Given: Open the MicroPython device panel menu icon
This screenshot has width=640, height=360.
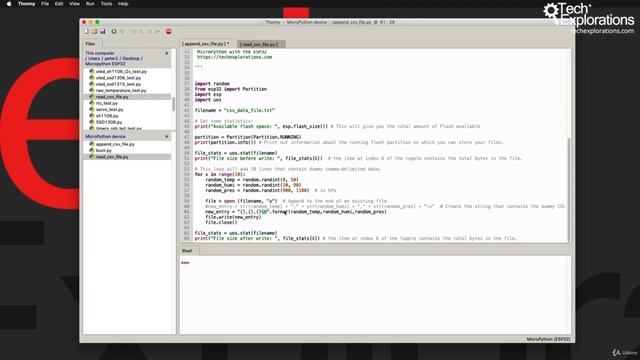Looking at the screenshot, I should pos(167,137).
